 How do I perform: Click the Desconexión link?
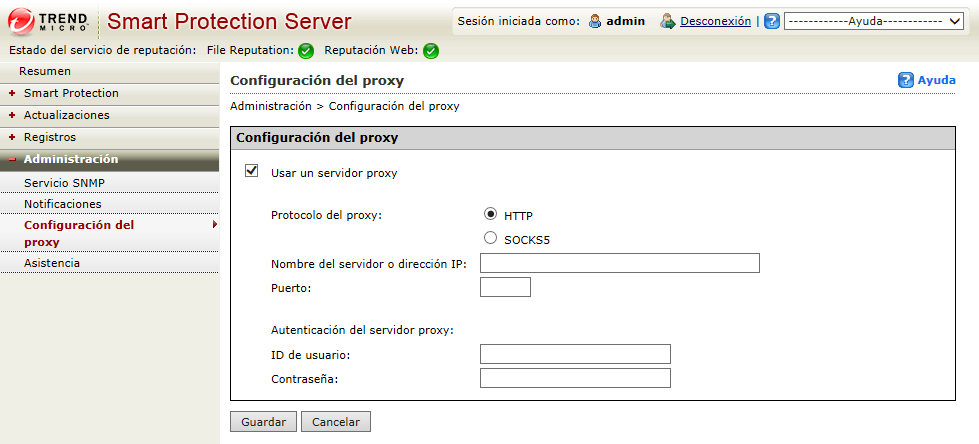(x=715, y=21)
